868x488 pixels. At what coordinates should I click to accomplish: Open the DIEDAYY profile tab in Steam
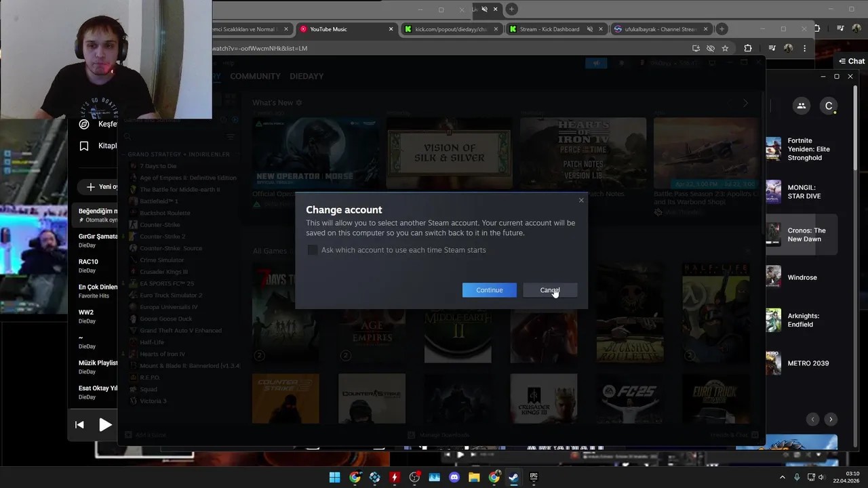(307, 76)
